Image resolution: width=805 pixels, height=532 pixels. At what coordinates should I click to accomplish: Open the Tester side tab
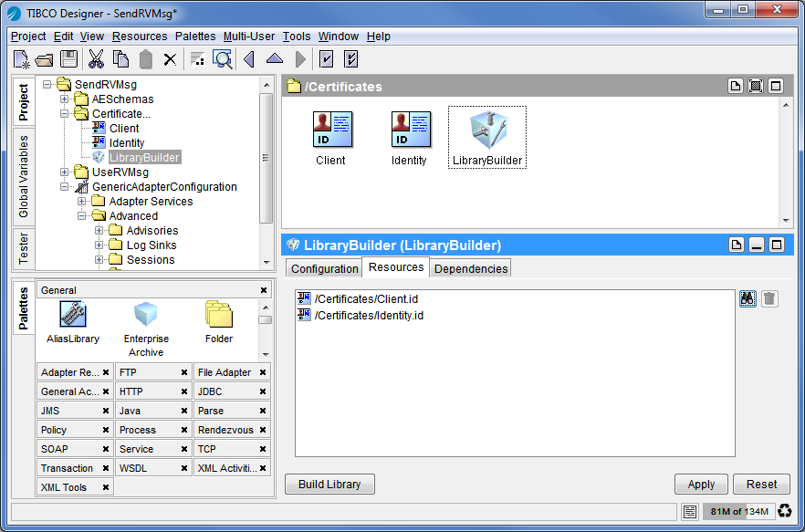24,248
